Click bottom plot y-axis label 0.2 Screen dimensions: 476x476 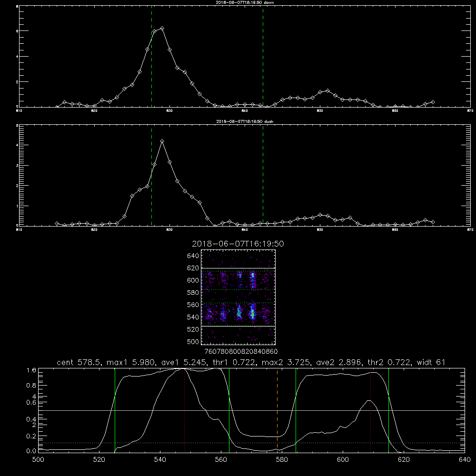[31, 436]
